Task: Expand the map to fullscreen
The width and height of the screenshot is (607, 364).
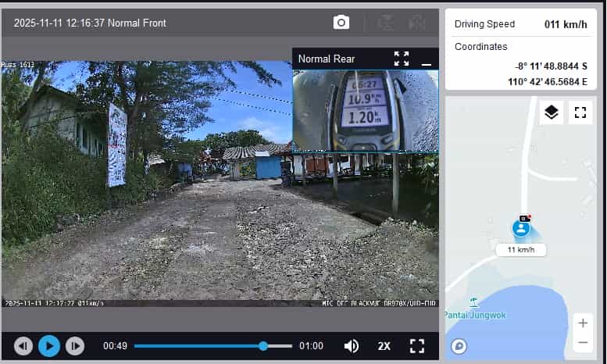Action: coord(580,112)
